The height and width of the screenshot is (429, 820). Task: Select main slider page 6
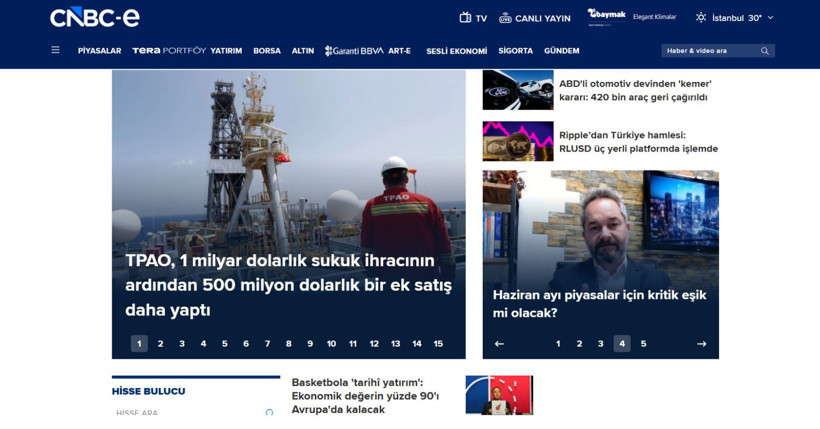pos(246,344)
